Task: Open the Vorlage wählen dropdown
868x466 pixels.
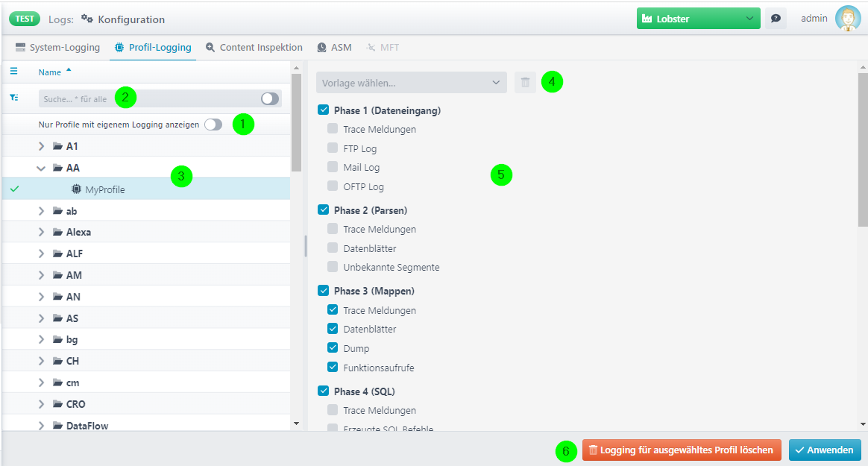Action: (412, 83)
